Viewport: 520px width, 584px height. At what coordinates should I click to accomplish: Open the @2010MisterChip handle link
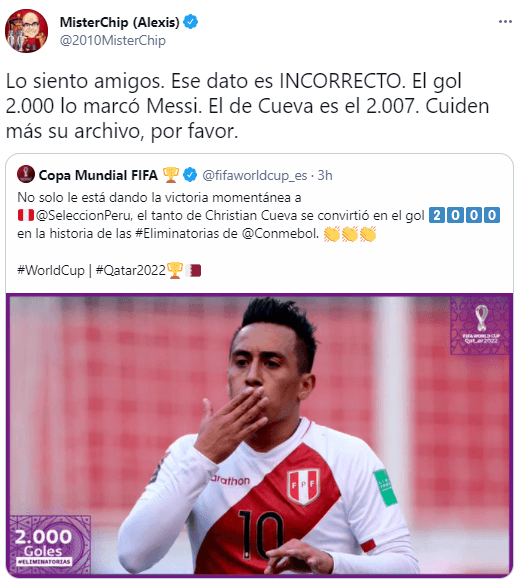[x=112, y=40]
